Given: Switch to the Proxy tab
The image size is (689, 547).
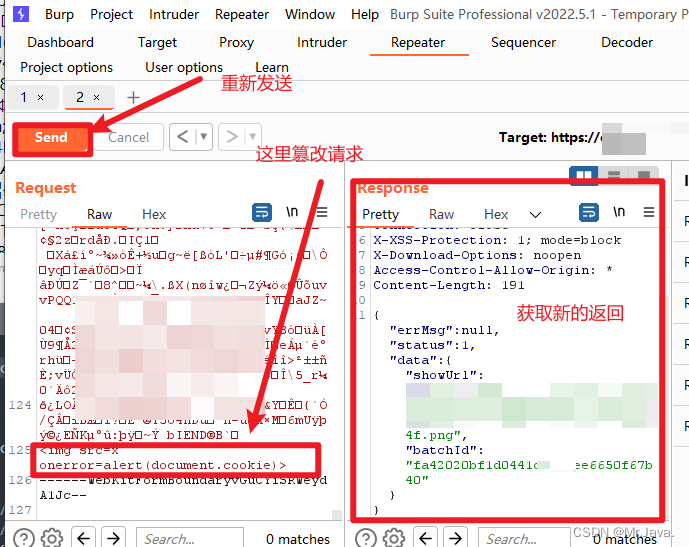Looking at the screenshot, I should coord(236,42).
